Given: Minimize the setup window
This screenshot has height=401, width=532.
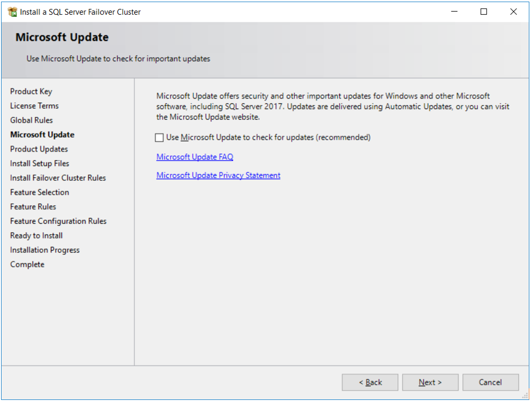Looking at the screenshot, I should 454,12.
